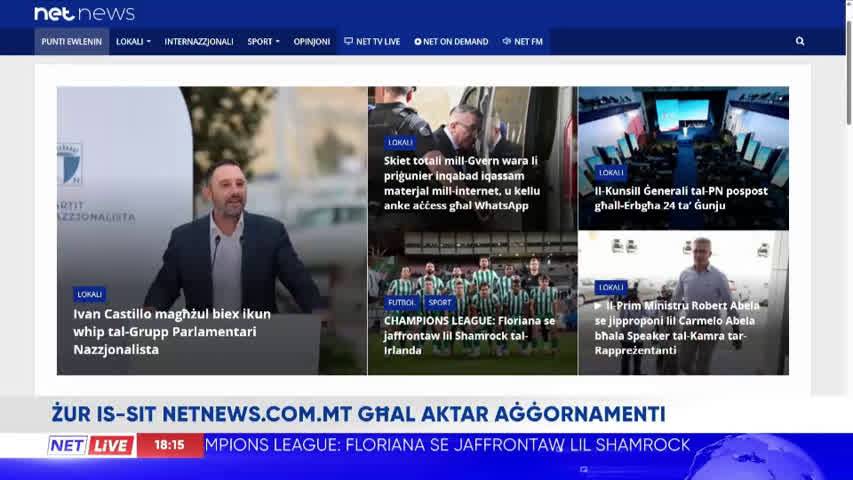Click the ŻUR IS-SIT NETNEWS.COM.MT banner text
853x480 pixels.
pos(358,414)
